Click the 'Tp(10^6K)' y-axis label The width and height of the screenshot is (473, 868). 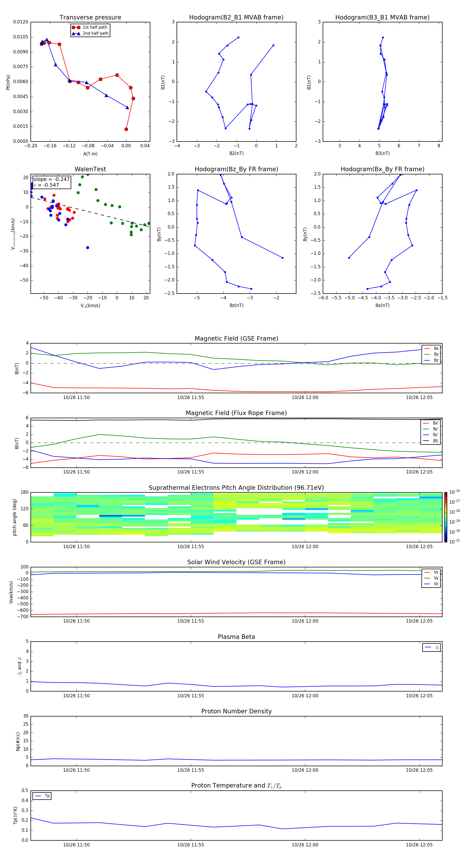(15, 815)
